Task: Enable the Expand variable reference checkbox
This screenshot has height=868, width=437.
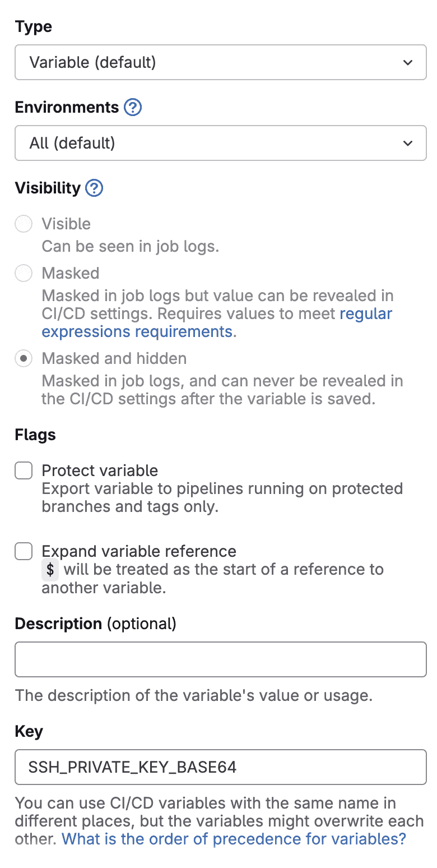Action: tap(24, 551)
